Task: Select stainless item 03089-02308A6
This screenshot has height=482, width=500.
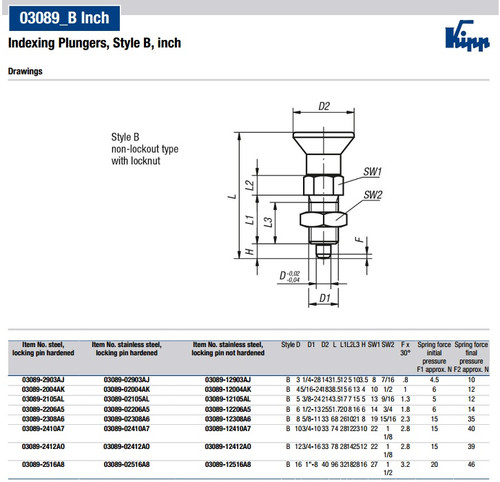Action: [x=127, y=419]
